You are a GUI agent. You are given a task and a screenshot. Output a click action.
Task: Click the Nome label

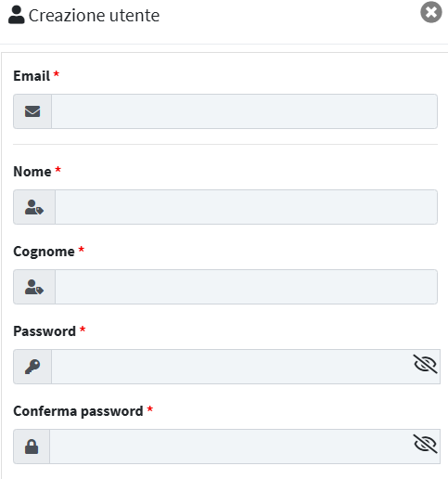click(x=32, y=172)
